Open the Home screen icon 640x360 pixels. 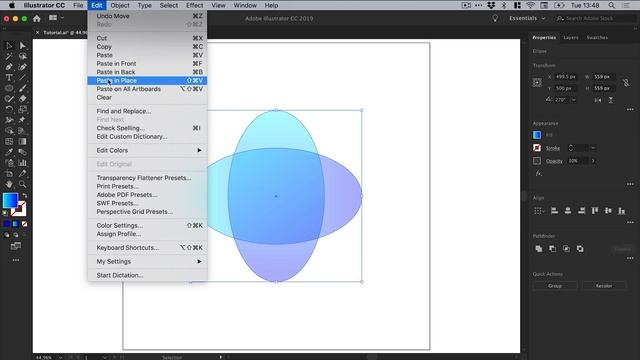click(x=37, y=18)
